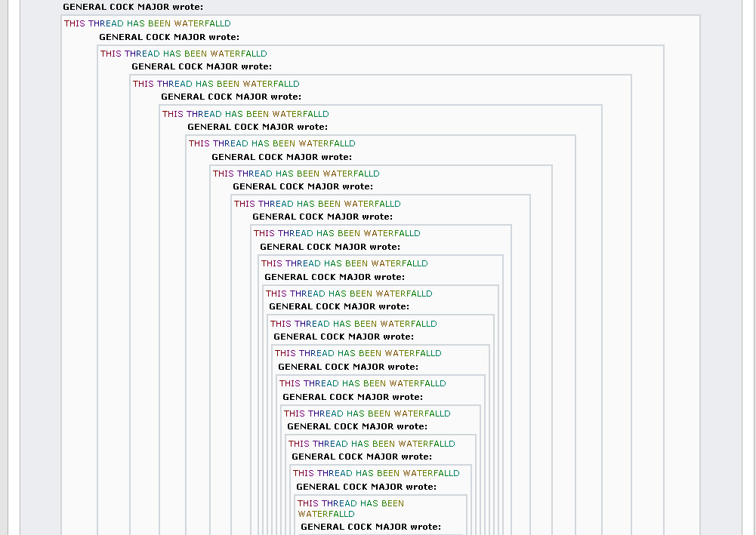The image size is (756, 535).
Task: Click the first rainbow 'THIS THREAD HAS BEEN WATERFALLD' line
Action: coord(147,23)
